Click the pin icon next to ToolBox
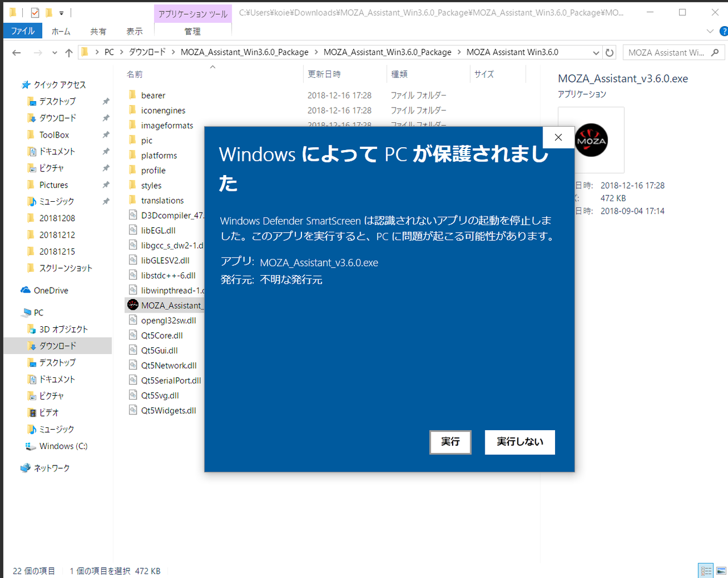Viewport: 728px width, 578px height. click(106, 135)
